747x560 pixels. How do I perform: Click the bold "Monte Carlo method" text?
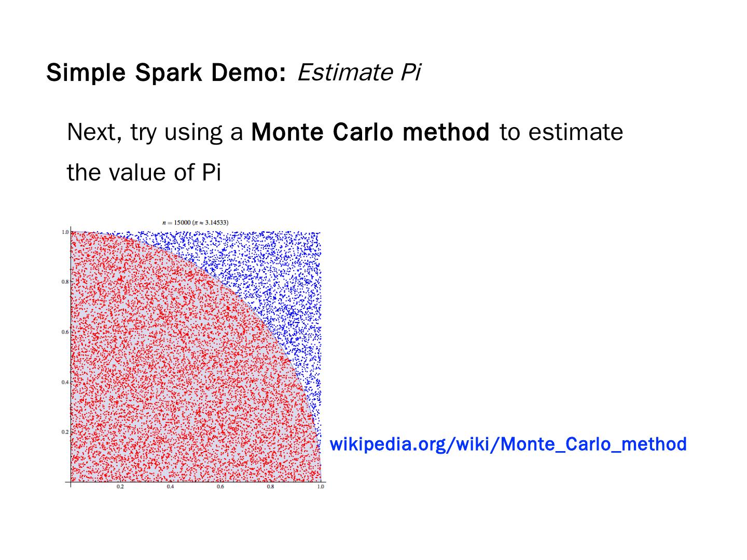click(x=370, y=132)
